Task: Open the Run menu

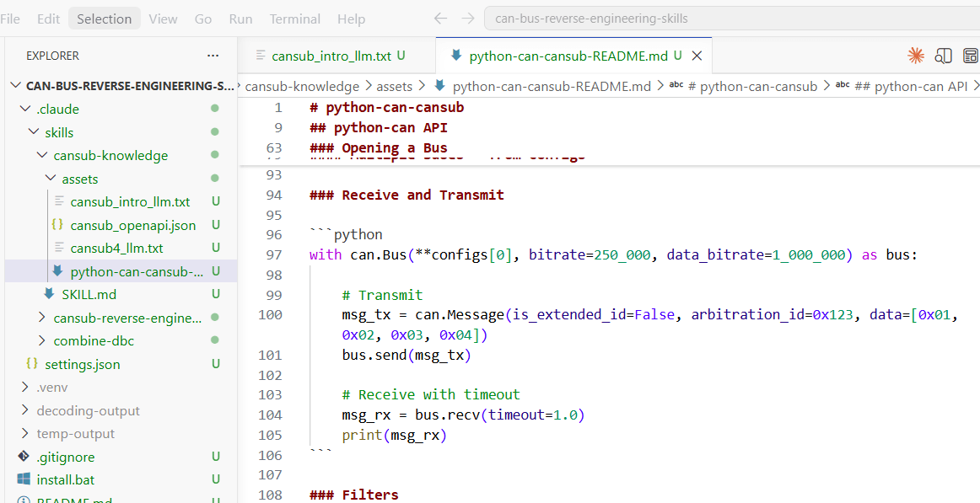Action: point(240,19)
